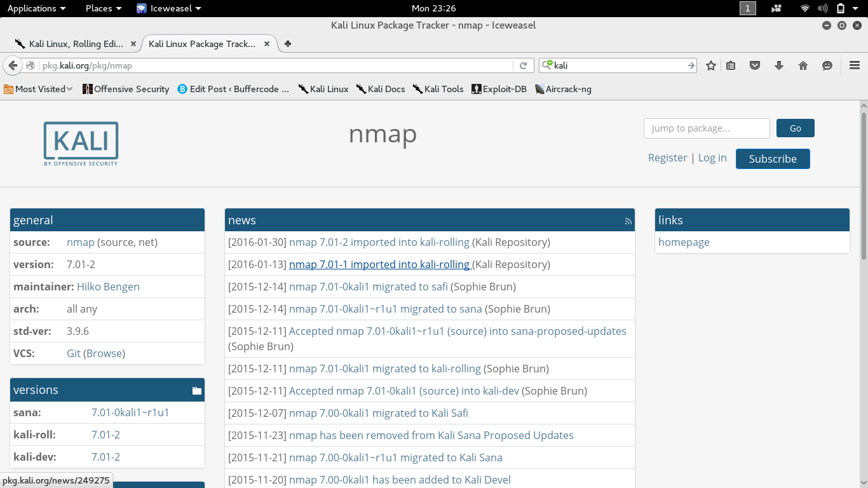This screenshot has height=488, width=868.
Task: Open news nmap 7.01-0kali1~r1u1 migrated to sana
Action: 386,309
